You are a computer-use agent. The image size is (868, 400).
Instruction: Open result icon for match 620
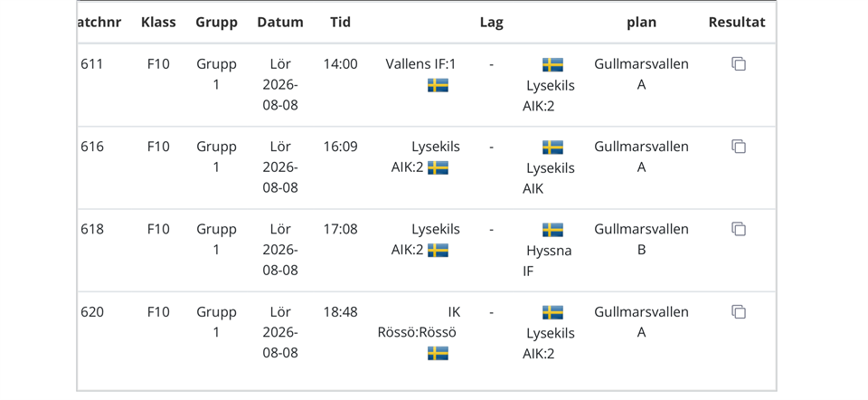click(739, 311)
